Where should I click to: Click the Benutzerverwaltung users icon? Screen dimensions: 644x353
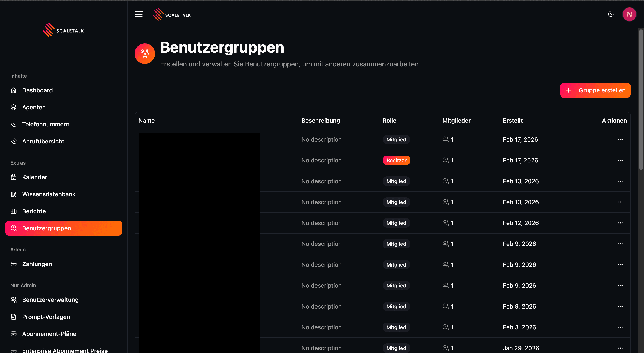click(14, 300)
